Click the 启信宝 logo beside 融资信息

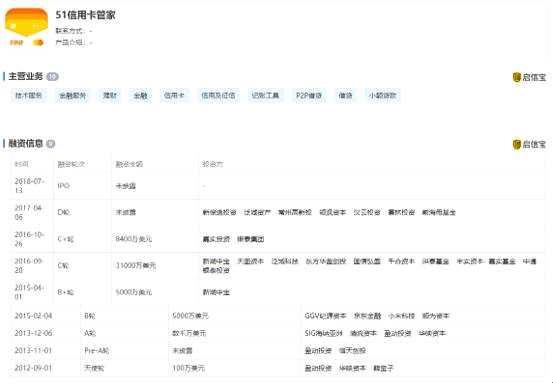[529, 144]
